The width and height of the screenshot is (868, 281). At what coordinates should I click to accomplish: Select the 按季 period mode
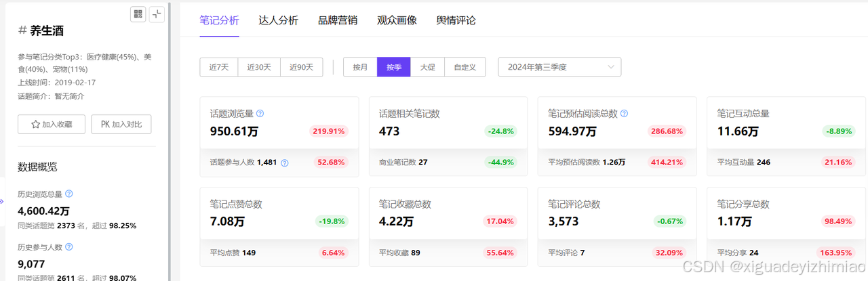click(394, 67)
